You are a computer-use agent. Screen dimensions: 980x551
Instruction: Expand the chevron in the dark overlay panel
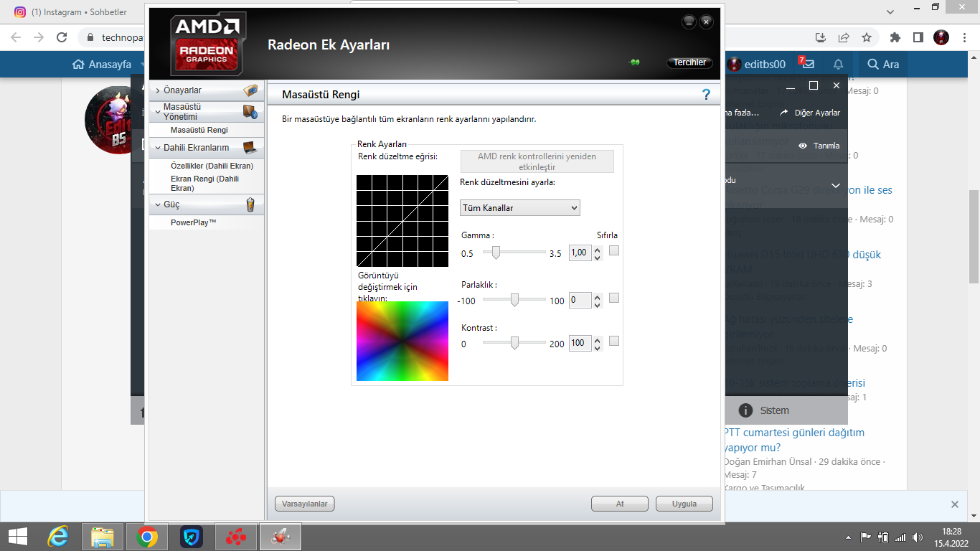click(836, 186)
